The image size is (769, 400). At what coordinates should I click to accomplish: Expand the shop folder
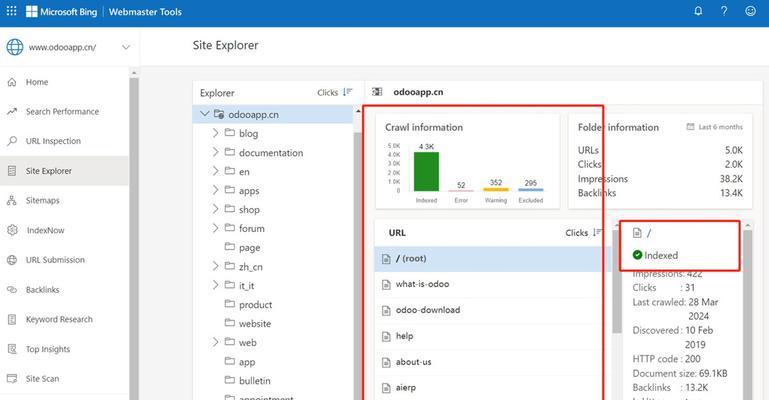[x=215, y=209]
